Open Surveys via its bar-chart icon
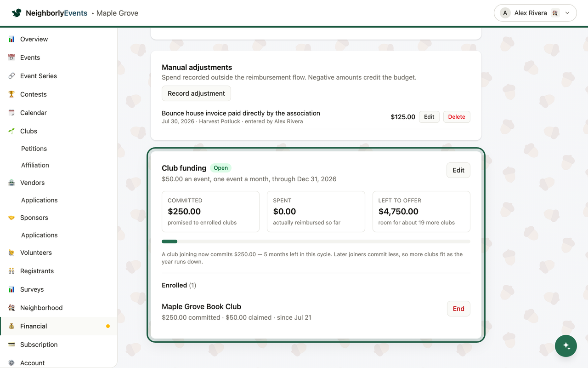The image size is (588, 368). (x=11, y=289)
